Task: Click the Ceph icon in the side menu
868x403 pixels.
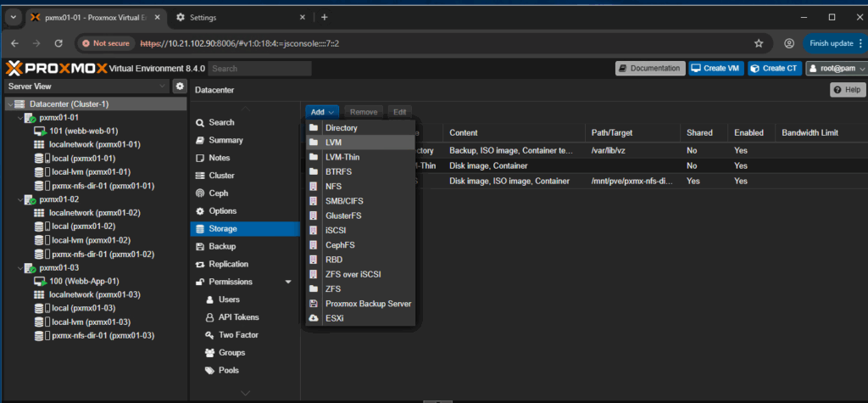Action: 200,193
